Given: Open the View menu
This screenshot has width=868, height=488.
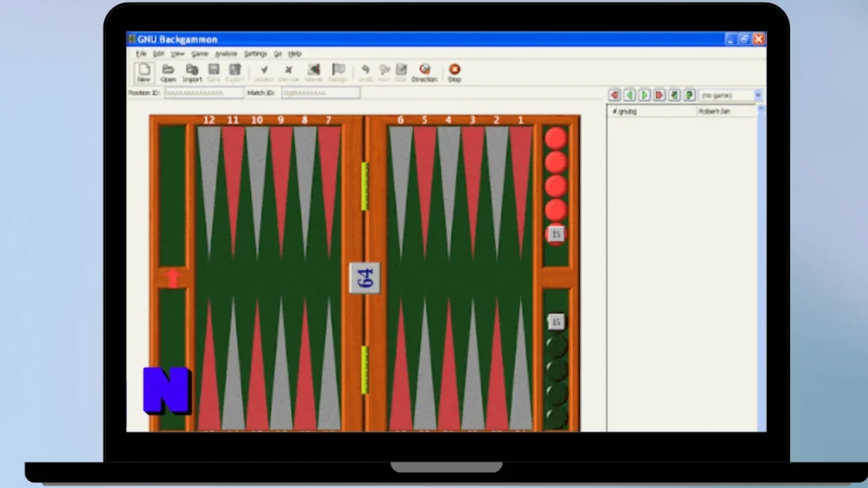Looking at the screenshot, I should [x=177, y=53].
